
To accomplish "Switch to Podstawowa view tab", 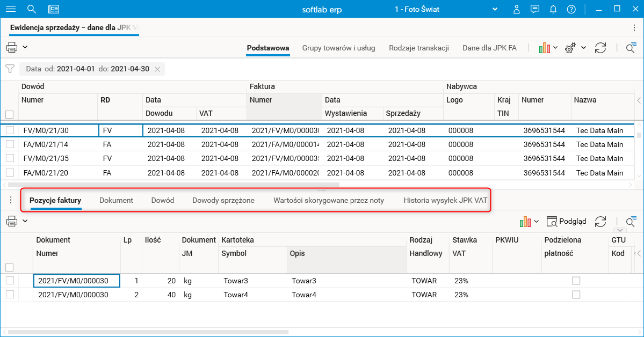I will click(268, 48).
